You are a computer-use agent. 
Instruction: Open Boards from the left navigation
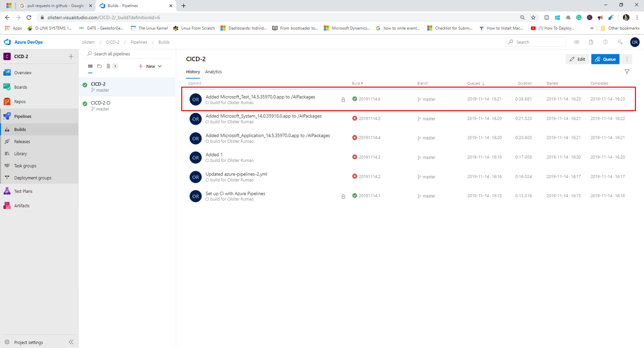pyautogui.click(x=21, y=87)
